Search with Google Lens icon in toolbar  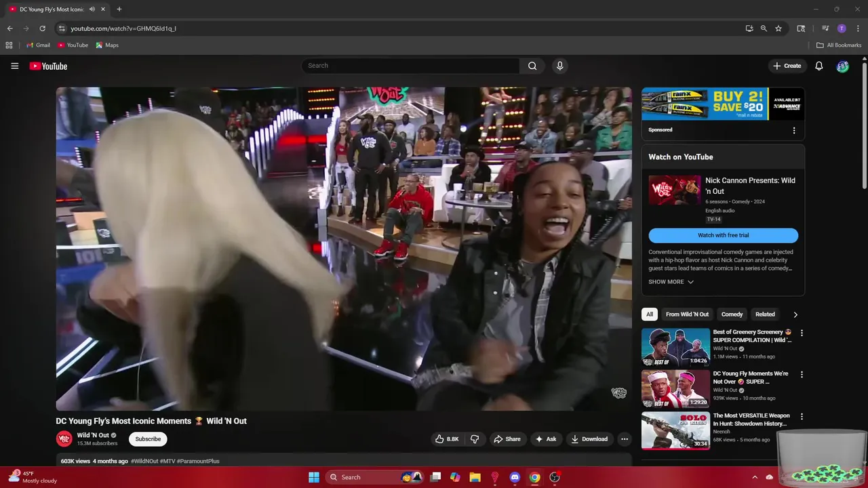(x=801, y=28)
